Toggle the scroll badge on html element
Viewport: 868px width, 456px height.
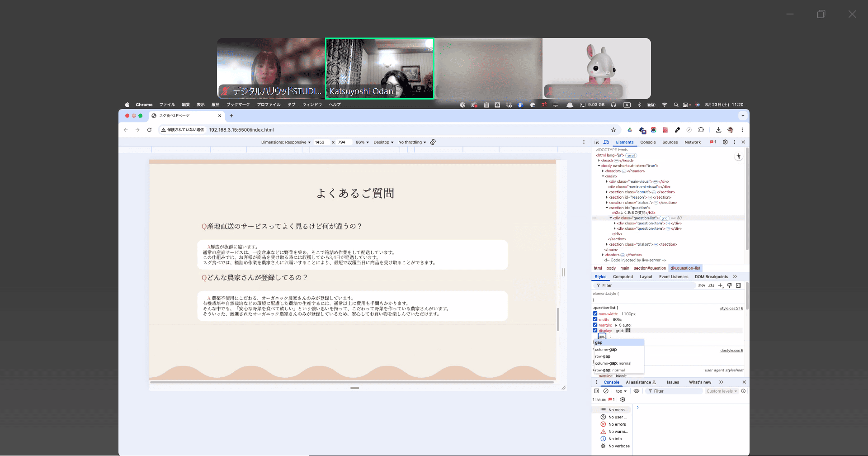pos(631,156)
